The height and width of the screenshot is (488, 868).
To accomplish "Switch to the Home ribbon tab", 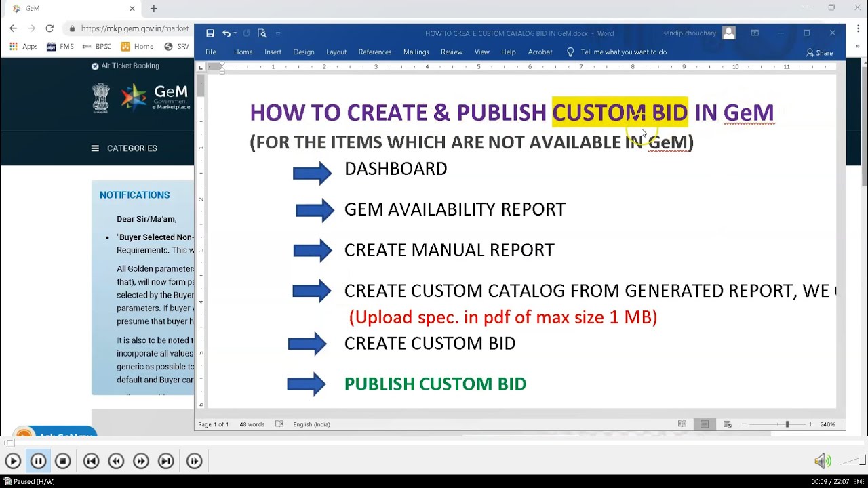I will pyautogui.click(x=243, y=52).
